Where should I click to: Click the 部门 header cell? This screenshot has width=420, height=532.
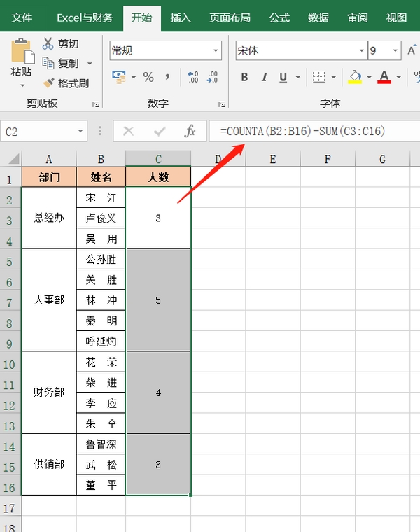[49, 177]
